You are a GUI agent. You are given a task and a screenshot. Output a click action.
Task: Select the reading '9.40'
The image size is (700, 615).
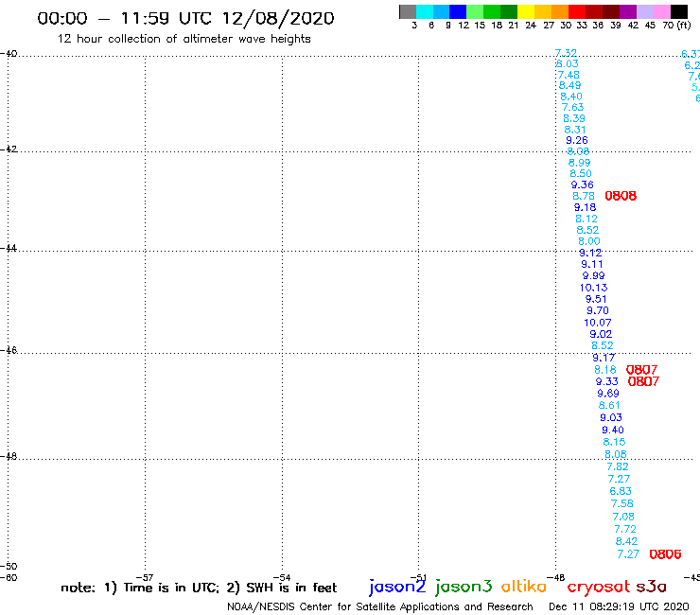[x=613, y=430]
